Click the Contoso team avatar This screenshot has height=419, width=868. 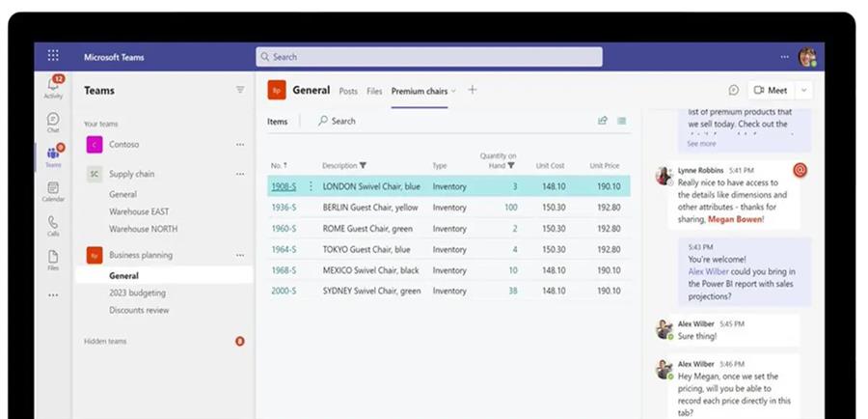tap(95, 145)
